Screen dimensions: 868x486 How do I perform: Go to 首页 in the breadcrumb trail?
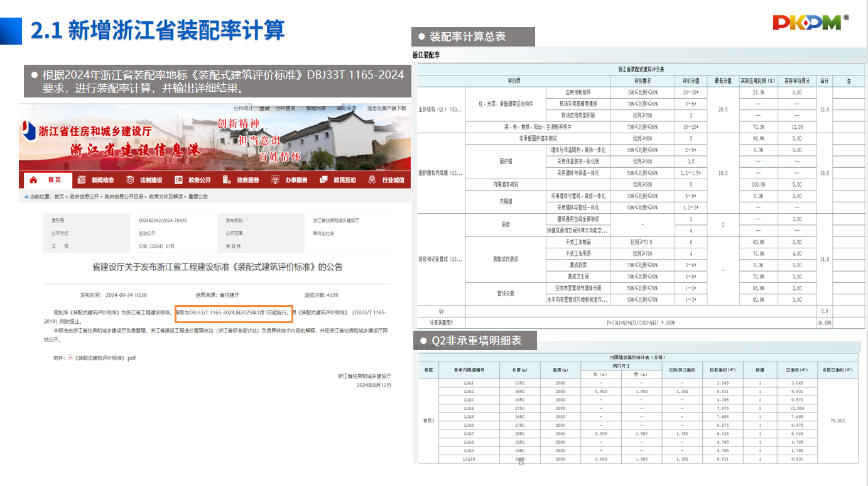(59, 197)
